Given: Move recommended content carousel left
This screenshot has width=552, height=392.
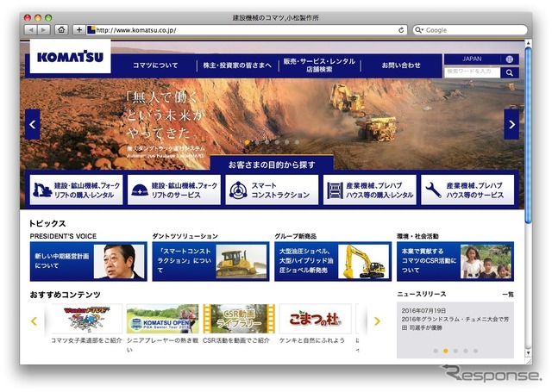Looking at the screenshot, I should pos(34,321).
